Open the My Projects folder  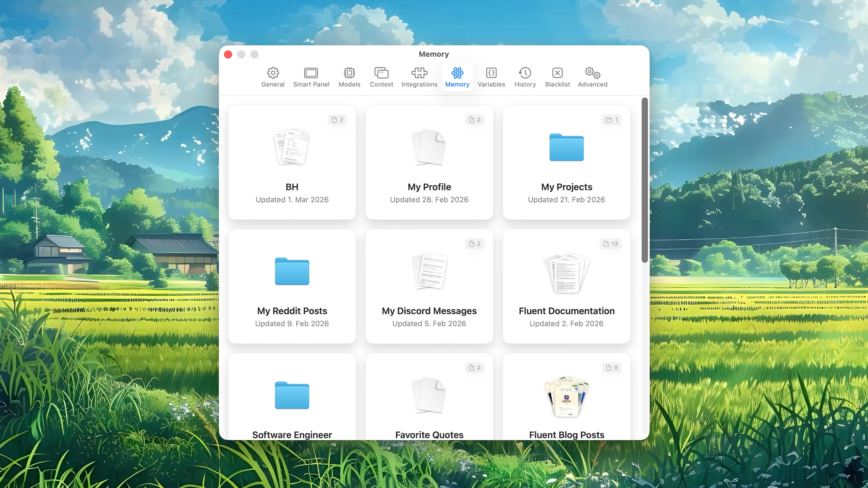click(566, 162)
